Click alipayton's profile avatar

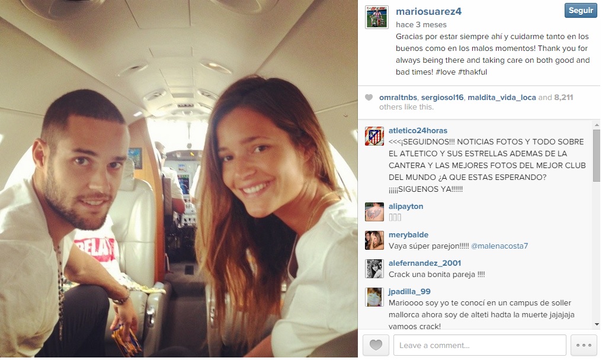(374, 212)
